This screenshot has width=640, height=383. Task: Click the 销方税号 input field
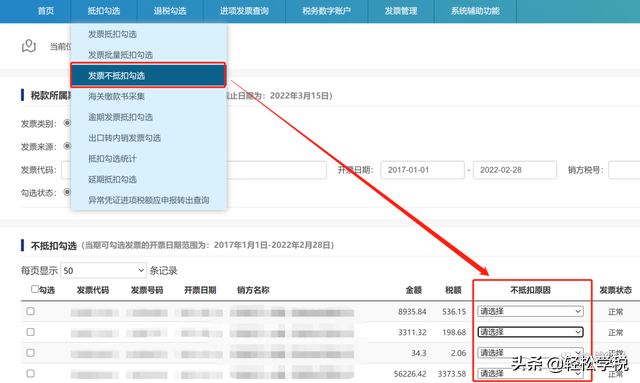click(x=624, y=170)
